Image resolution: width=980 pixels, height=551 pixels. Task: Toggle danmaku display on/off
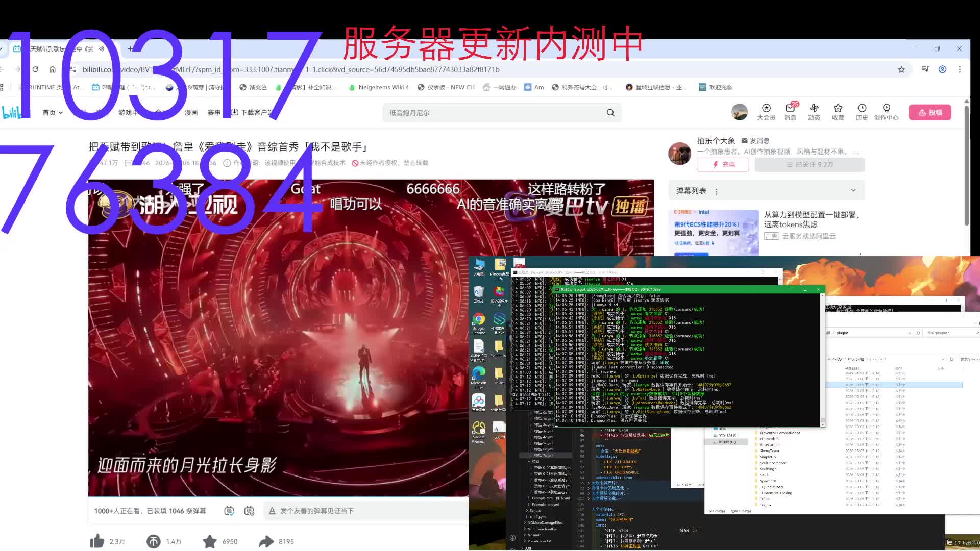[229, 511]
